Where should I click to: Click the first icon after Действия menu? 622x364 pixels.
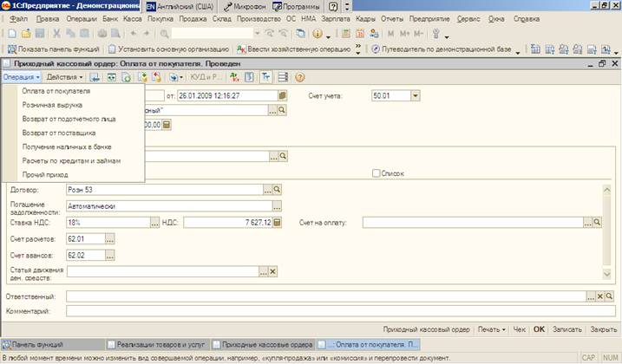(95, 77)
